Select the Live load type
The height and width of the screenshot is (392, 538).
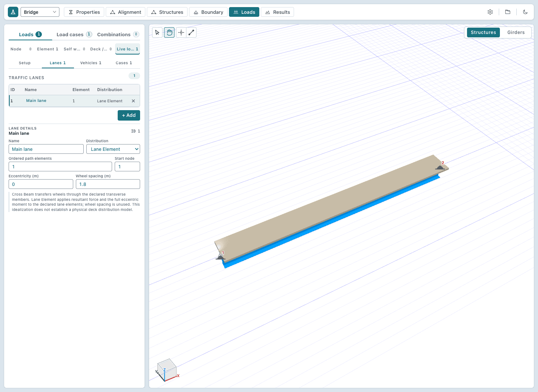[x=127, y=49]
